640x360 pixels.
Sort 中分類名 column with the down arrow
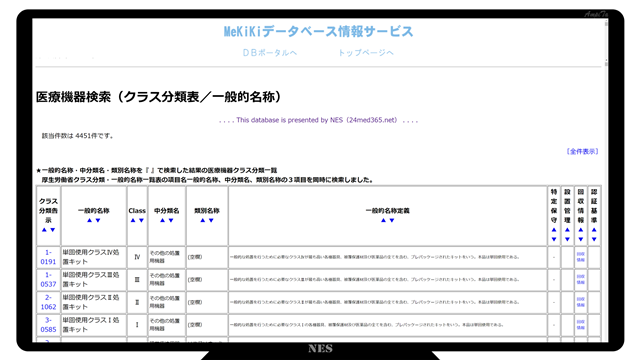pos(171,220)
